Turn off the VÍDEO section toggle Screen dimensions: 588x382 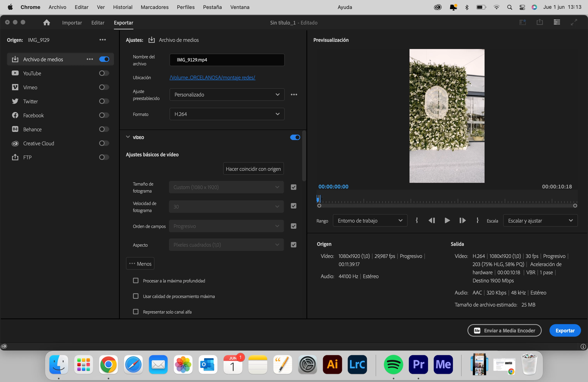(x=295, y=137)
